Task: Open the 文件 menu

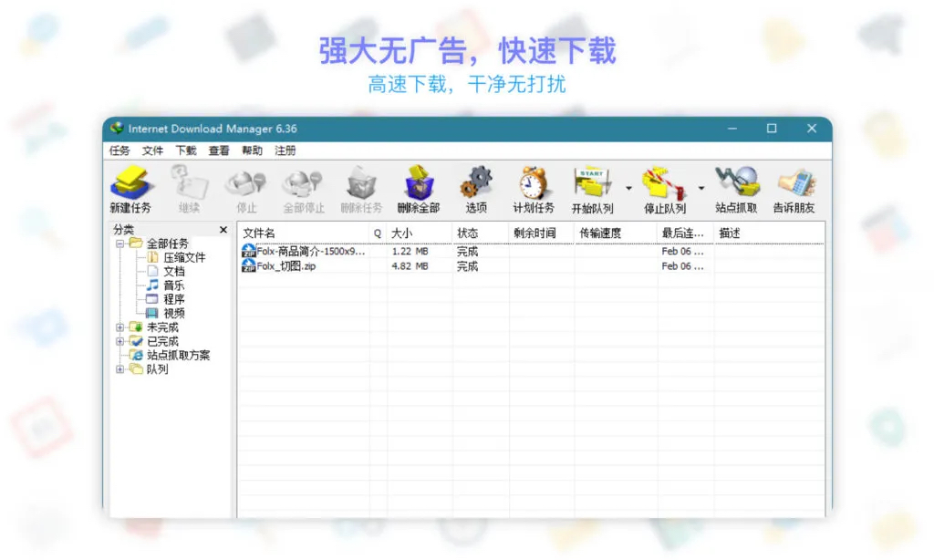Action: point(152,150)
